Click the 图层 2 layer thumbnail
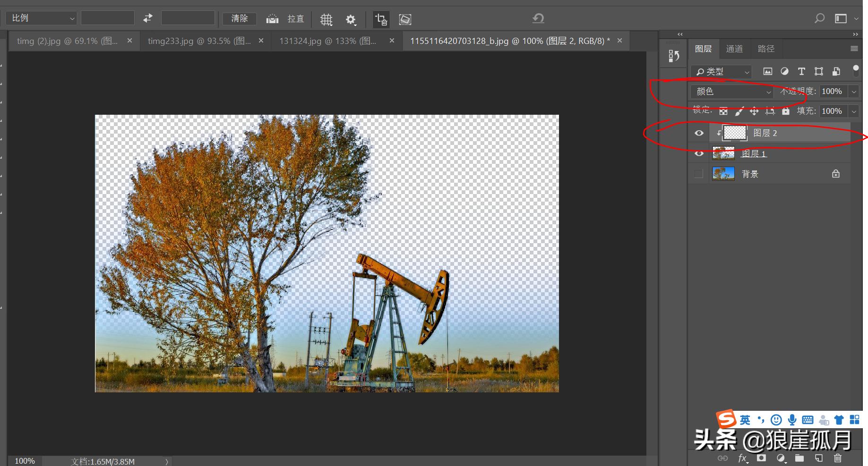Viewport: 868px width, 466px height. 735,133
